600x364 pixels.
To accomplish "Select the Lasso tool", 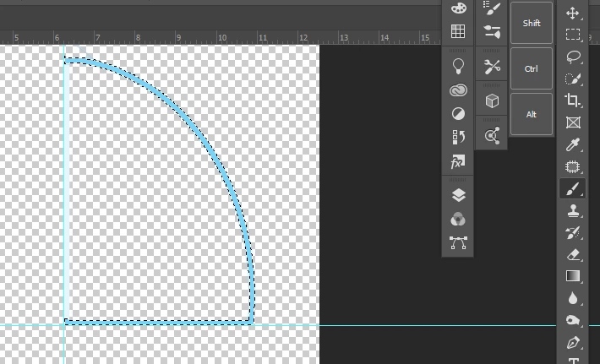I will [572, 57].
